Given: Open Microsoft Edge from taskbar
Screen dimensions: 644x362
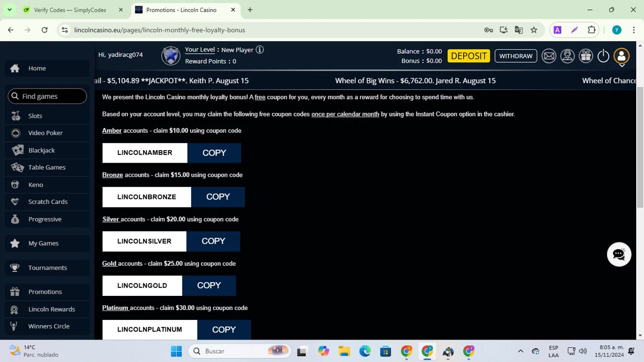Looking at the screenshot, I should 365,351.
